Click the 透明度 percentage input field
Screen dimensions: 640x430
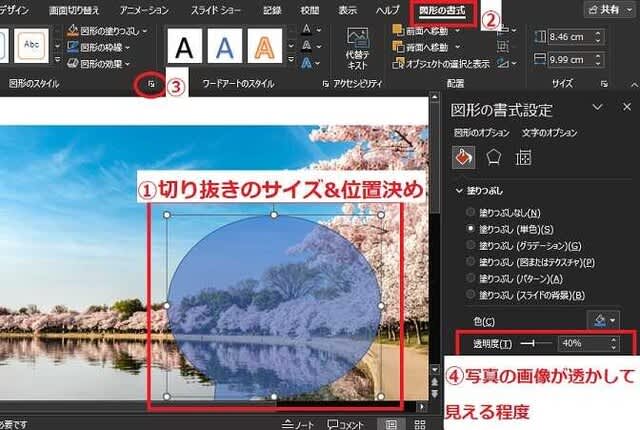[x=578, y=343]
